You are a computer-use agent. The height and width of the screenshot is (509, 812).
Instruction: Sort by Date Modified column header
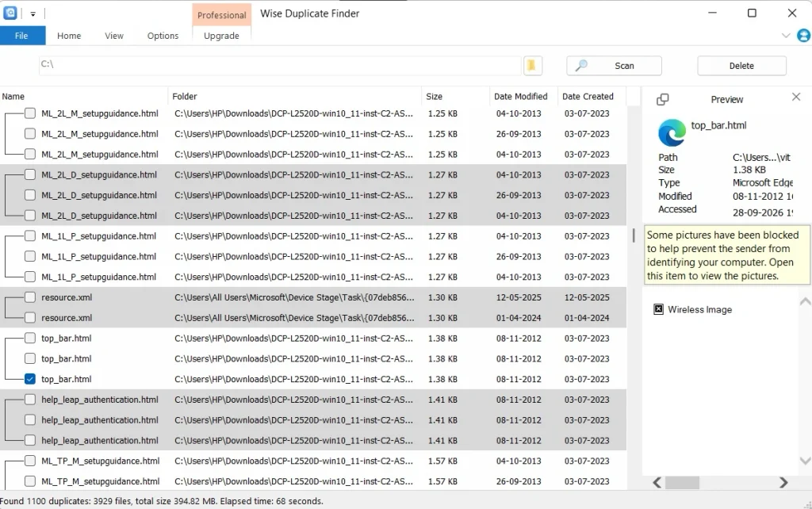(x=523, y=96)
